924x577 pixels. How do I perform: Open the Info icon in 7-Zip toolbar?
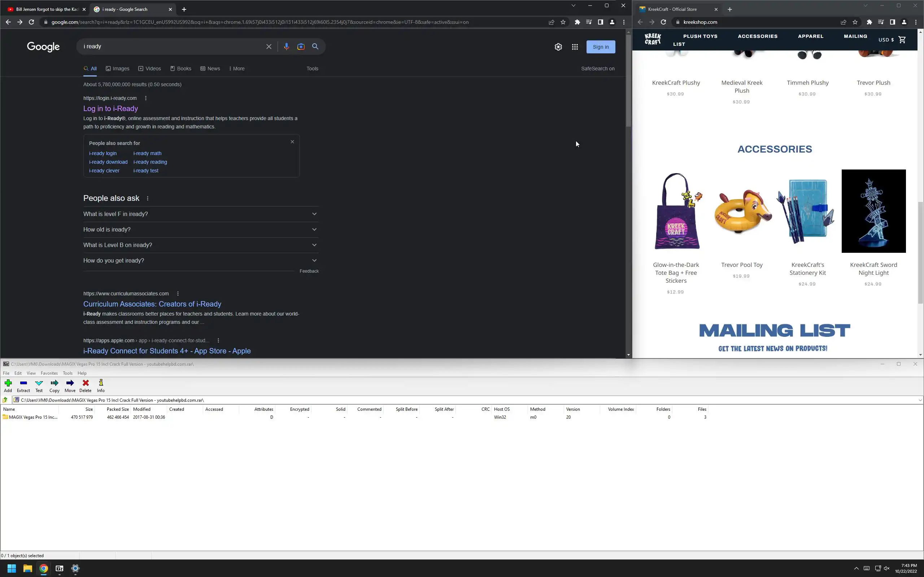101,383
